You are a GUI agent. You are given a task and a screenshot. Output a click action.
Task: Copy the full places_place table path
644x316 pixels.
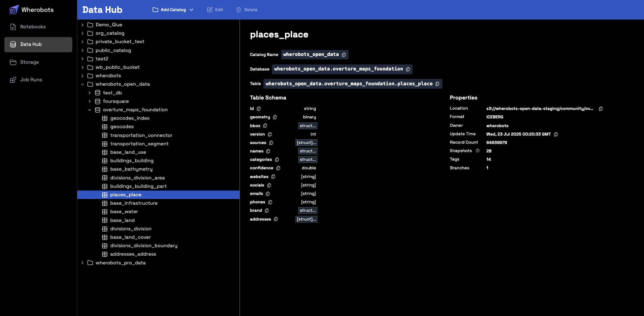click(437, 84)
